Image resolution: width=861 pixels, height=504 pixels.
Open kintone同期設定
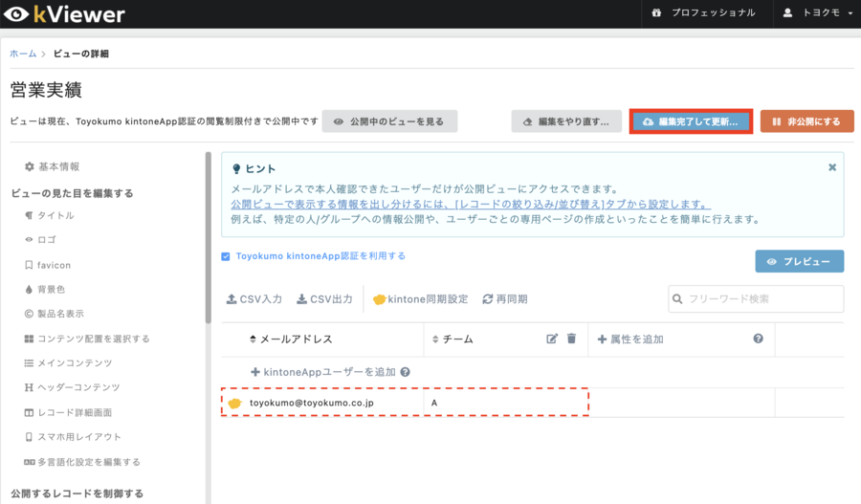click(421, 299)
